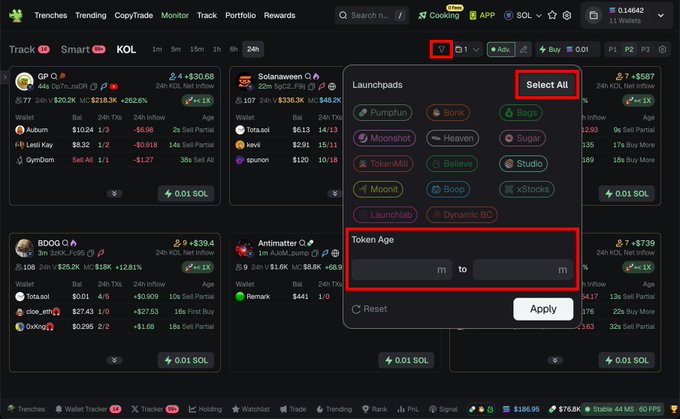Click the Apply button in filter popup
Viewport: 680px width, 419px height.
pos(543,309)
